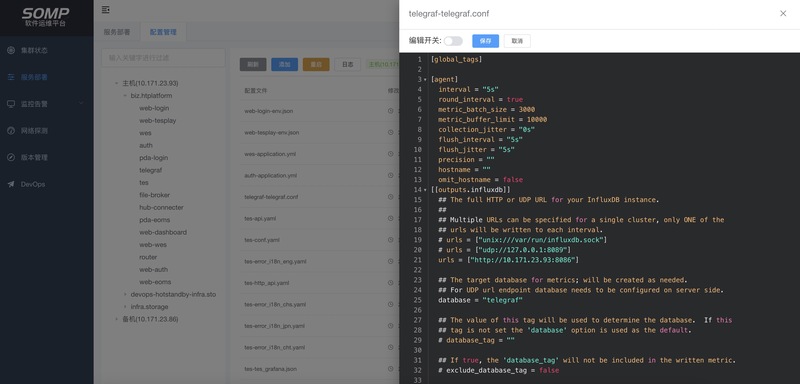This screenshot has width=800, height=384.
Task: Click the metric_batch_size = 3000 code line
Action: click(486, 110)
